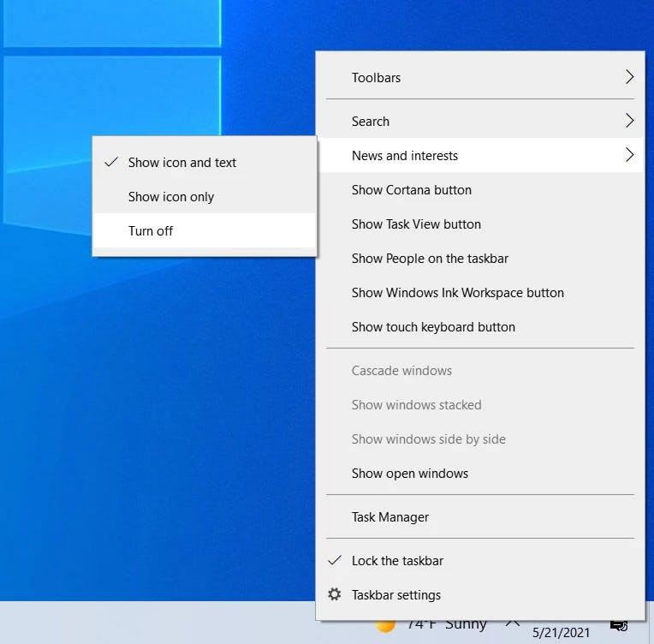654x644 pixels.
Task: Click the sunny weather icon on taskbar
Action: click(x=384, y=627)
